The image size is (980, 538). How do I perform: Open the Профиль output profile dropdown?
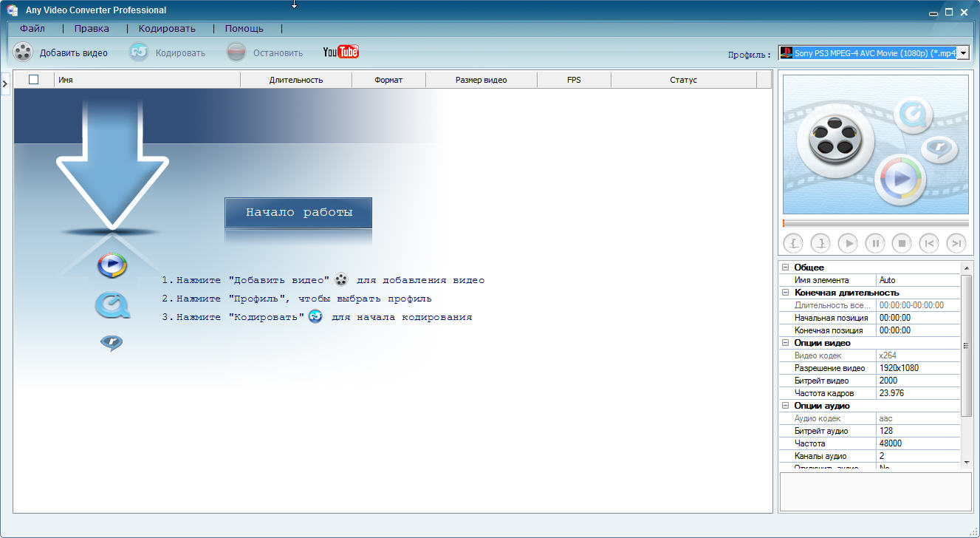coord(963,53)
